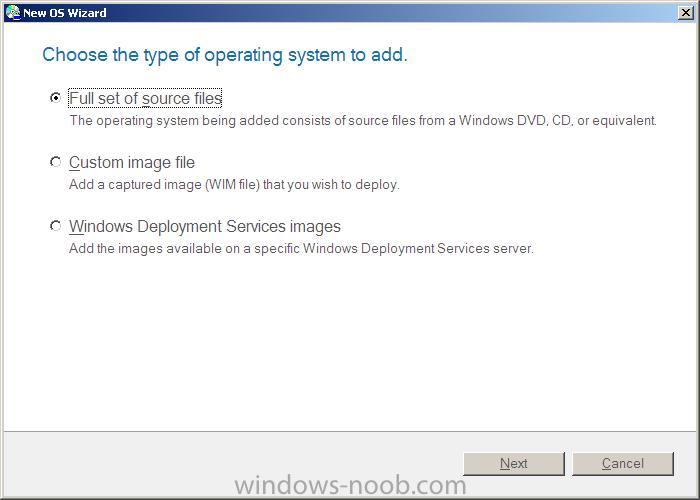Click the New OS Wizard title bar icon
Image resolution: width=700 pixels, height=500 pixels.
click(13, 12)
